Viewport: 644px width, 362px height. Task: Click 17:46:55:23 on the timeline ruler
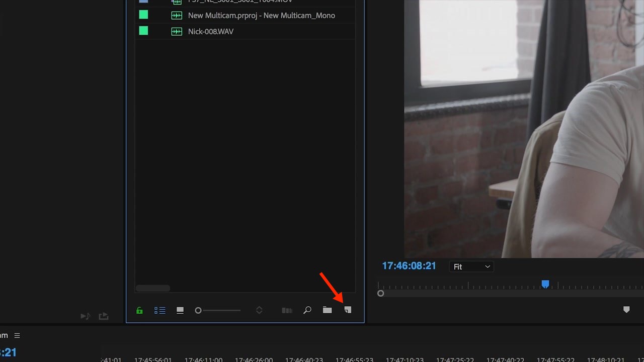(354, 360)
